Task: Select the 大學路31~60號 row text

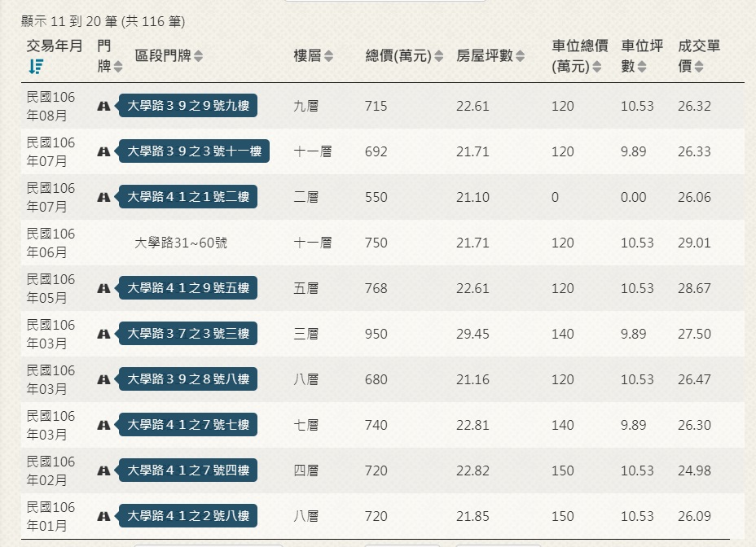Action: click(181, 243)
